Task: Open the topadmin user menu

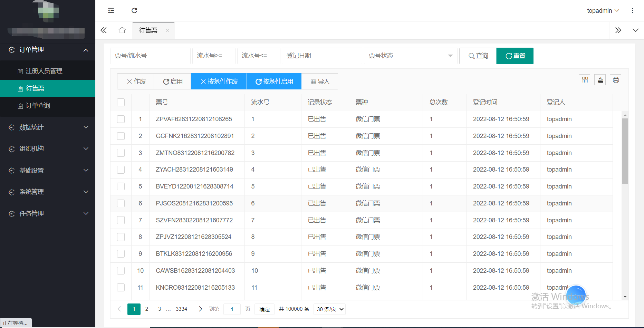Action: point(603,11)
